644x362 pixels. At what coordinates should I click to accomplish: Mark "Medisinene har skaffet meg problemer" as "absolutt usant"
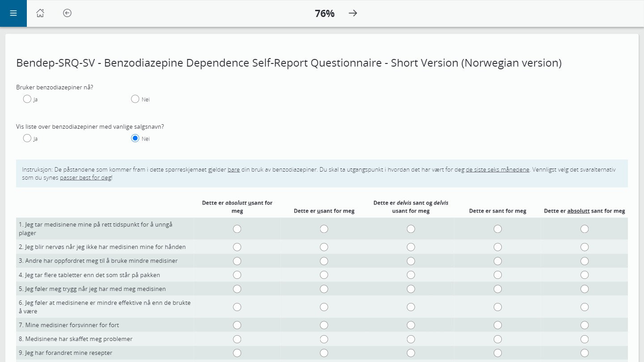pyautogui.click(x=237, y=339)
